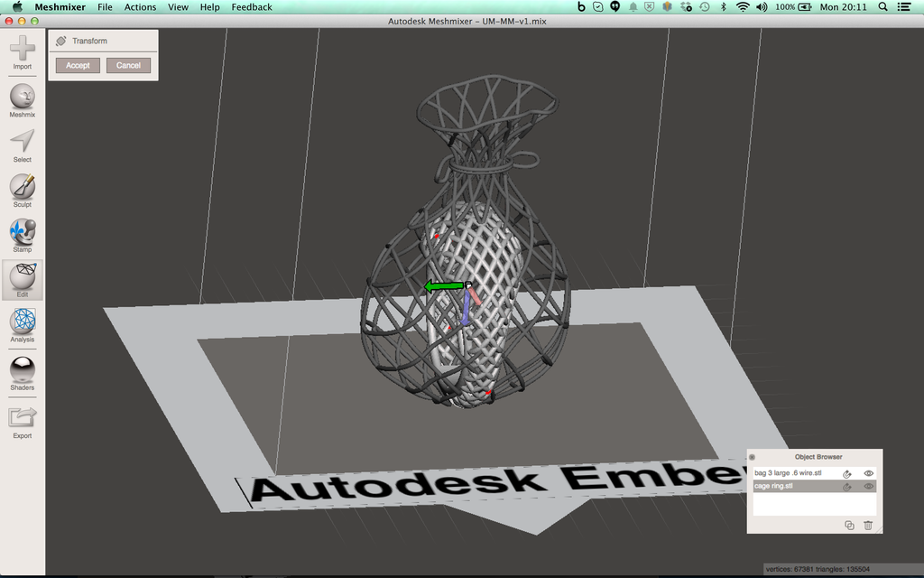Click the white center handle of transform gizmo
Screen dimensions: 924x578
coord(468,284)
